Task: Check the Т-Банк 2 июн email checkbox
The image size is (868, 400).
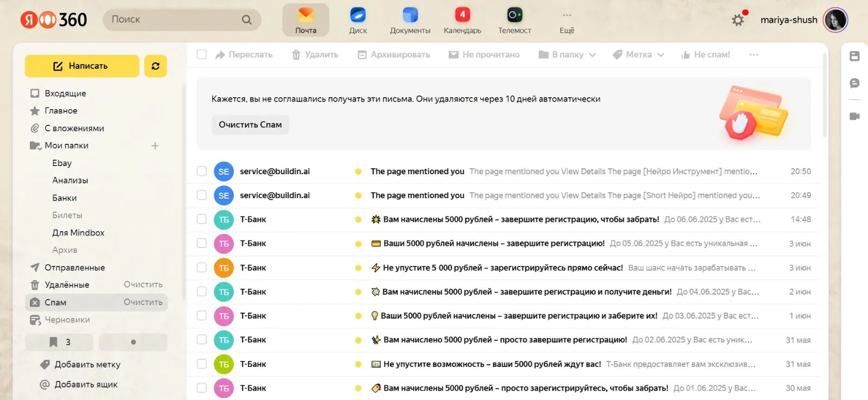Action: coord(202,291)
